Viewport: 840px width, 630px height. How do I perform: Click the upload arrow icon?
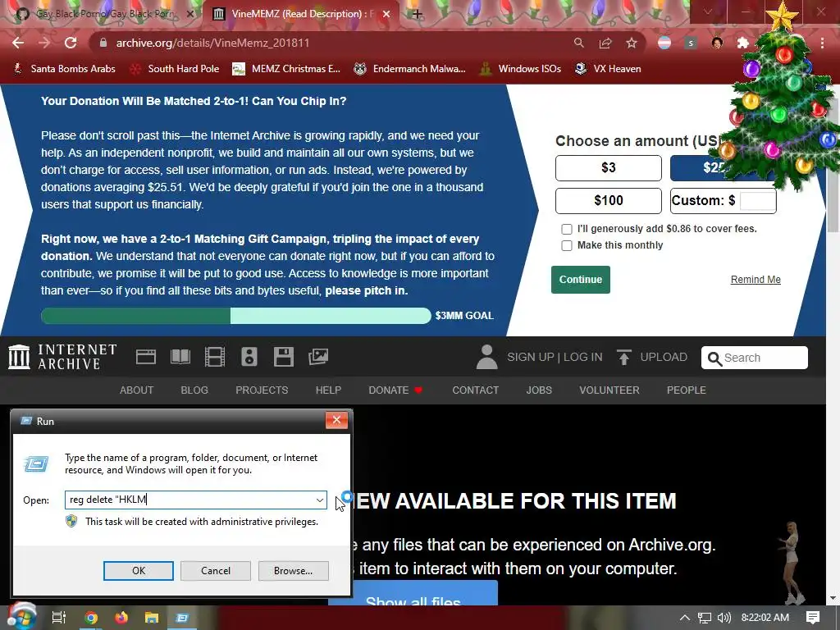(x=623, y=358)
